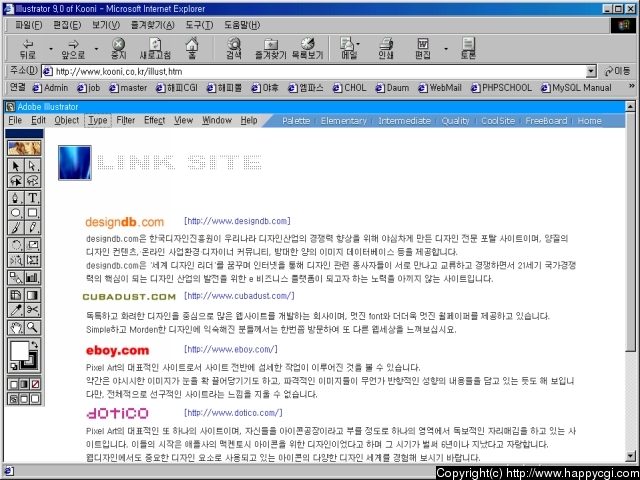Open the http://www.designdb.com link
640x480 pixels.
237,221
